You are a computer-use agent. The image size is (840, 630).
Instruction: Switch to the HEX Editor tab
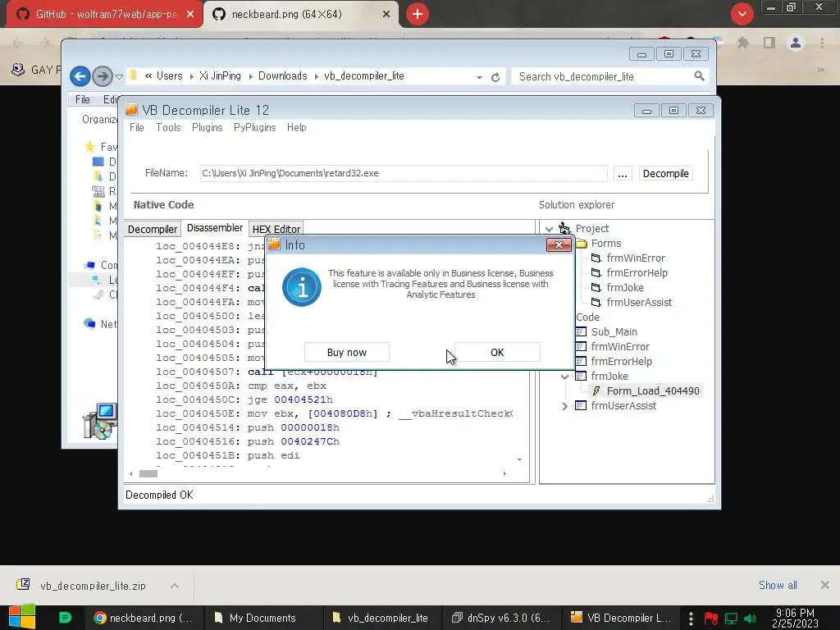pos(276,229)
